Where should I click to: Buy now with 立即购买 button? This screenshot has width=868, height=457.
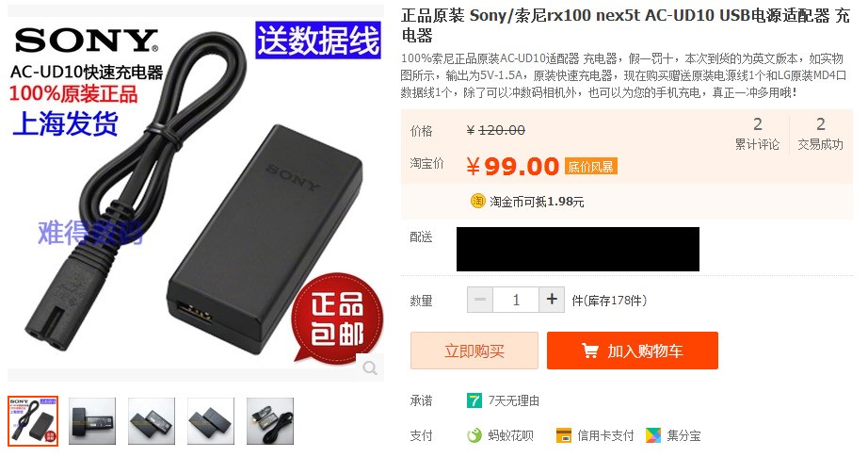pos(474,351)
